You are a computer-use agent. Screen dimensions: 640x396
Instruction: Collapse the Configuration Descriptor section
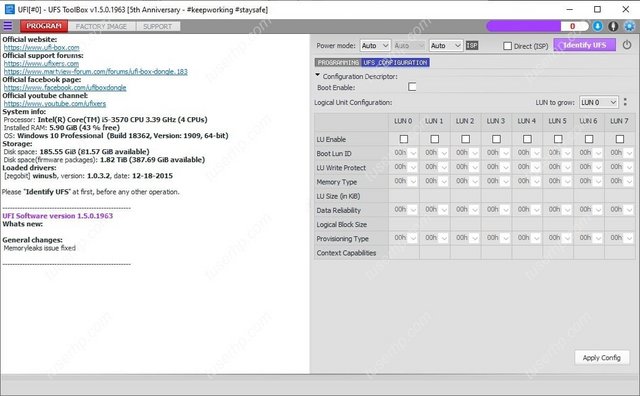318,75
